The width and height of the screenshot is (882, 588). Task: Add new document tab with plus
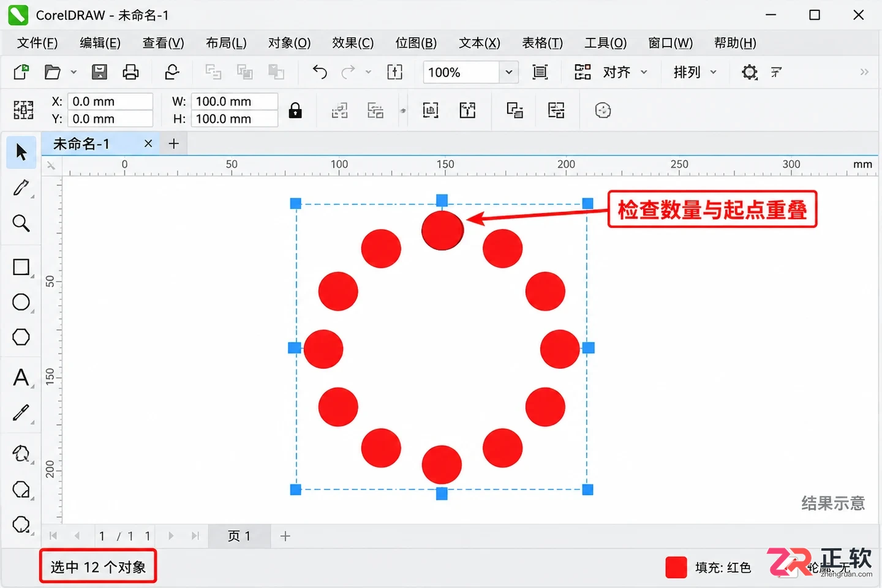(174, 143)
